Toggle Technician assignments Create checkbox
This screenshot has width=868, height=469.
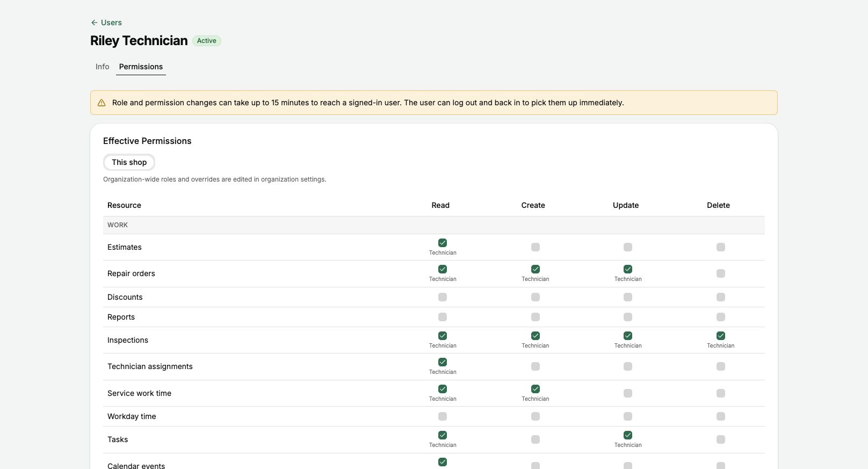click(x=536, y=366)
